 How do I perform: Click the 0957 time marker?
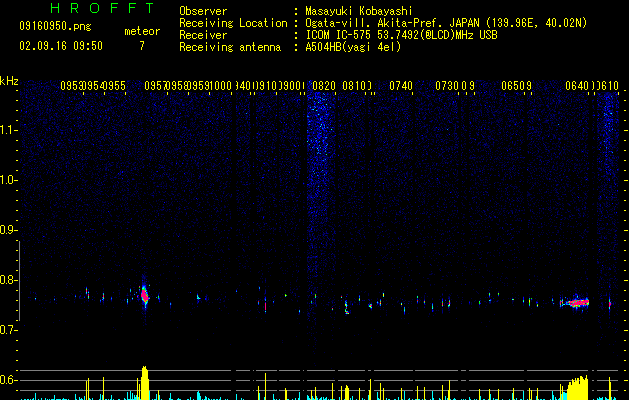[x=156, y=86]
